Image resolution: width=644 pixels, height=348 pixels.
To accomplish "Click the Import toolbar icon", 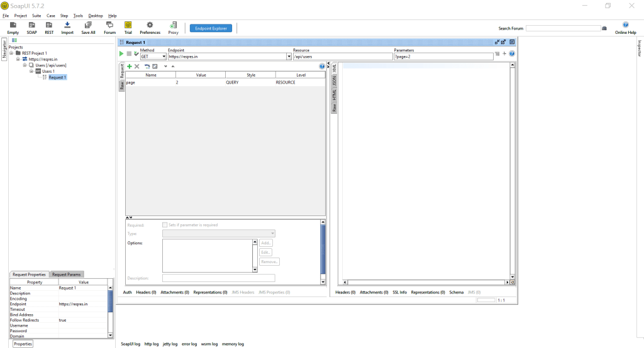I will (67, 28).
